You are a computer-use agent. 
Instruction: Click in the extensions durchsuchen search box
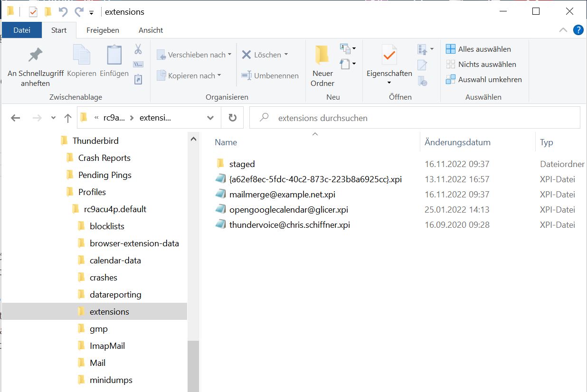pos(415,118)
